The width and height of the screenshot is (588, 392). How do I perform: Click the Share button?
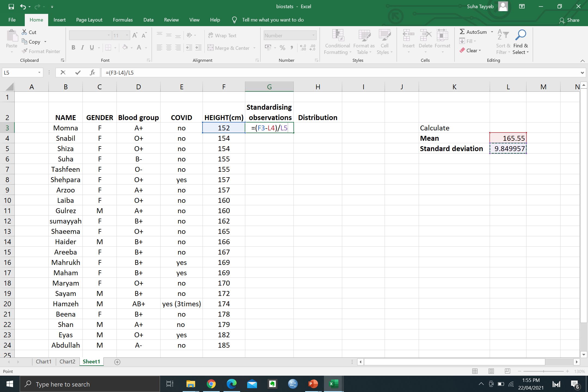pos(569,20)
